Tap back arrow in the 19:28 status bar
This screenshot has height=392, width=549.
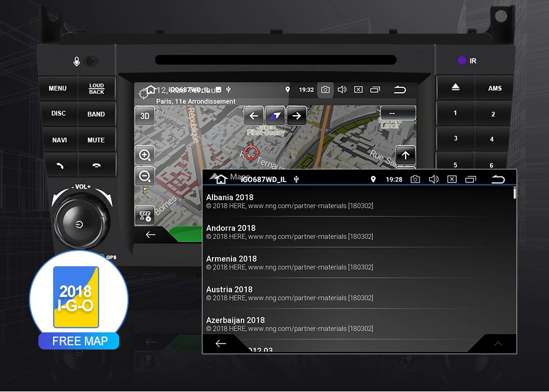(498, 179)
